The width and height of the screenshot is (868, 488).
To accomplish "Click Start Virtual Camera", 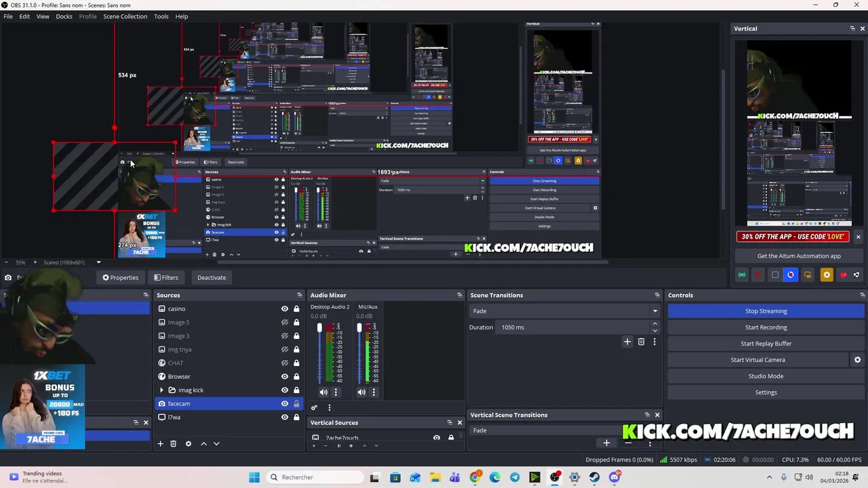I will coord(758,360).
